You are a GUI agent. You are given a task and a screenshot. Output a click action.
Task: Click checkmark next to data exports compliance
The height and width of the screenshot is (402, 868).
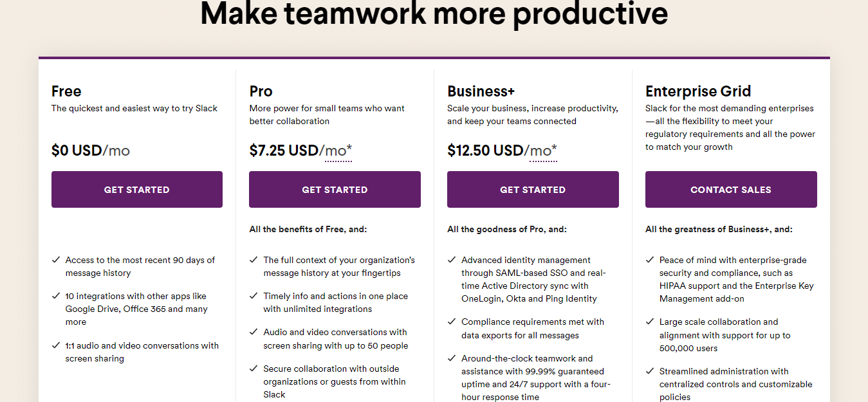pos(452,322)
